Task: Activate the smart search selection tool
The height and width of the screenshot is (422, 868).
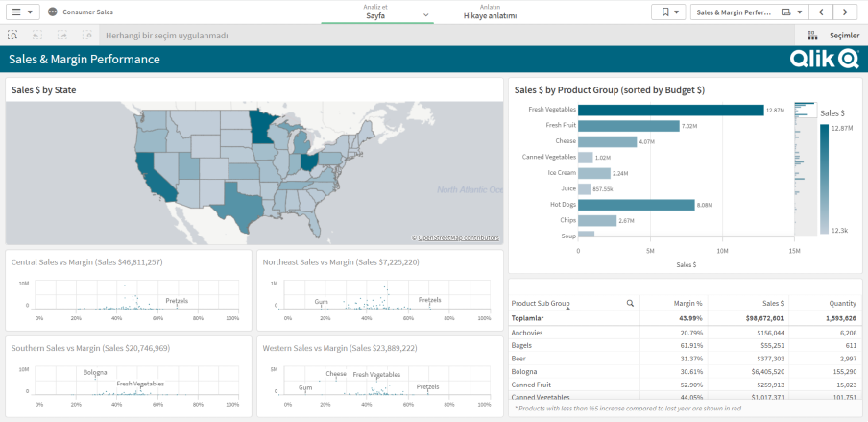Action: (12, 35)
